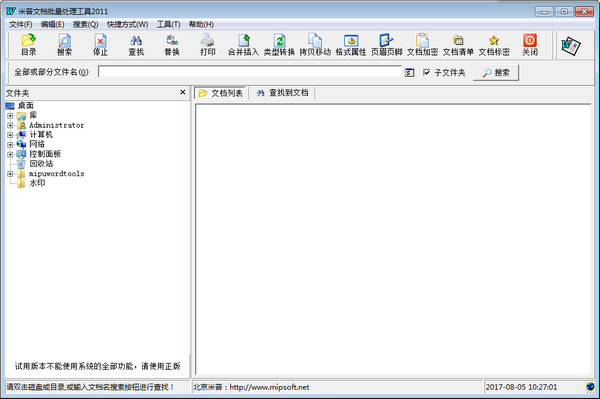Click the 水印 folder icon
The width and height of the screenshot is (600, 399).
pyautogui.click(x=21, y=183)
